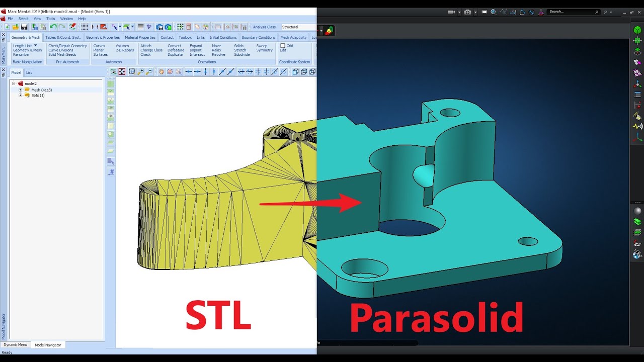Click the video camera record icon
Image resolution: width=644 pixels, height=362 pixels.
click(x=451, y=12)
